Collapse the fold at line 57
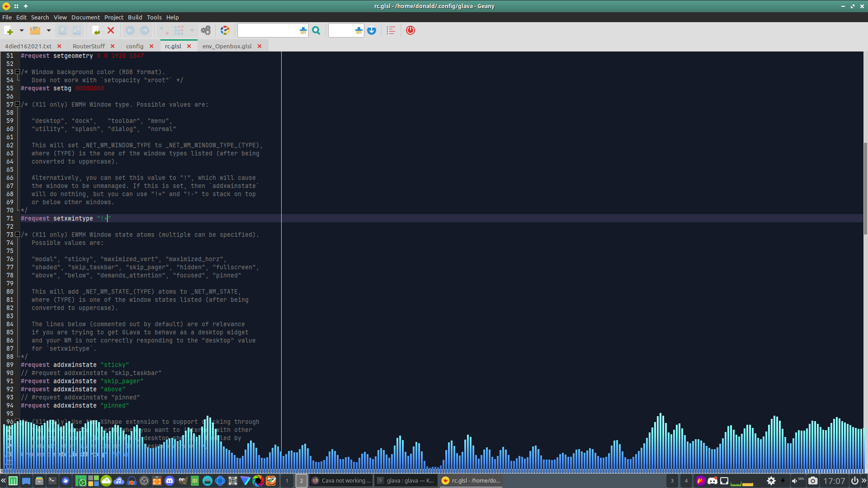The image size is (868, 488). 17,104
